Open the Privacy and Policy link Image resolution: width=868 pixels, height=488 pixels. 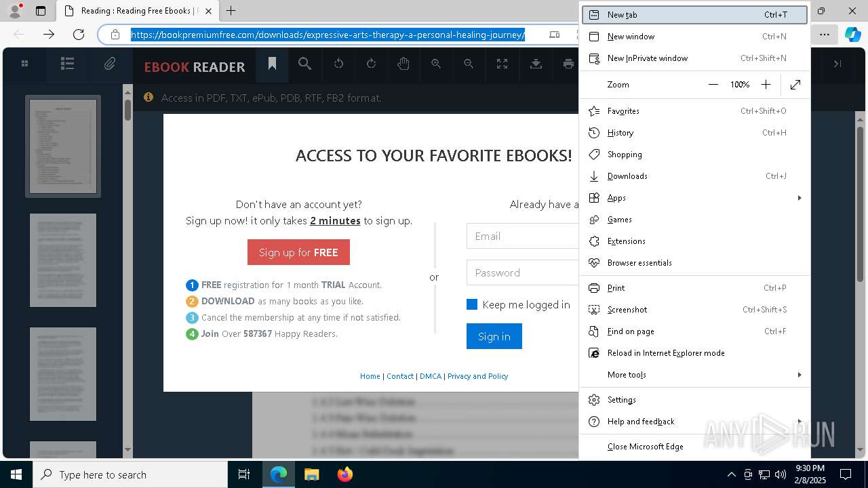pyautogui.click(x=477, y=376)
